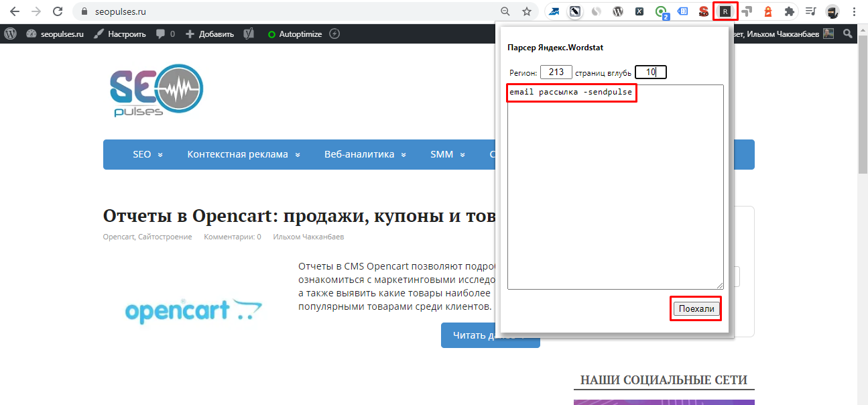
Task: Open the green extension with badge 2
Action: tap(662, 12)
